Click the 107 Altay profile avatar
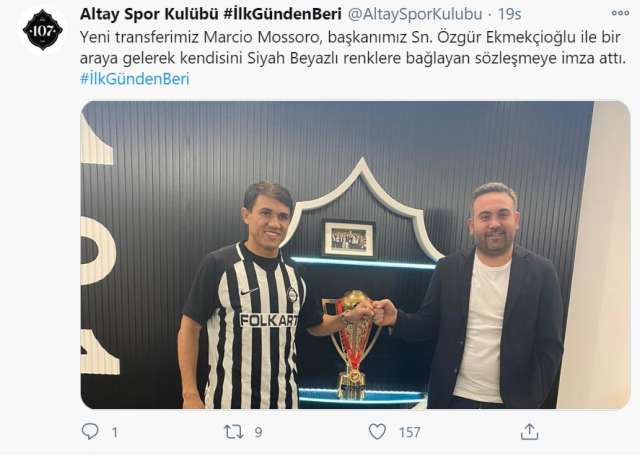640x456 pixels. [42, 30]
